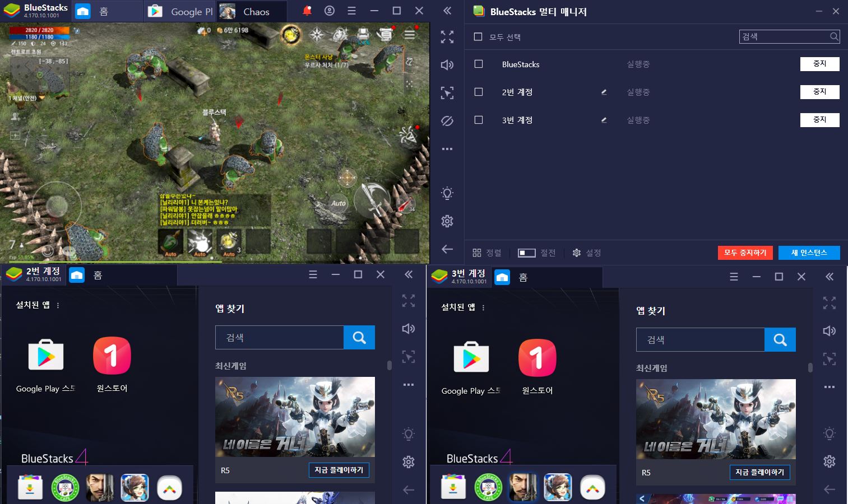
Task: Open Cafe dock icon in 3번 계정 window
Action: tap(488, 488)
